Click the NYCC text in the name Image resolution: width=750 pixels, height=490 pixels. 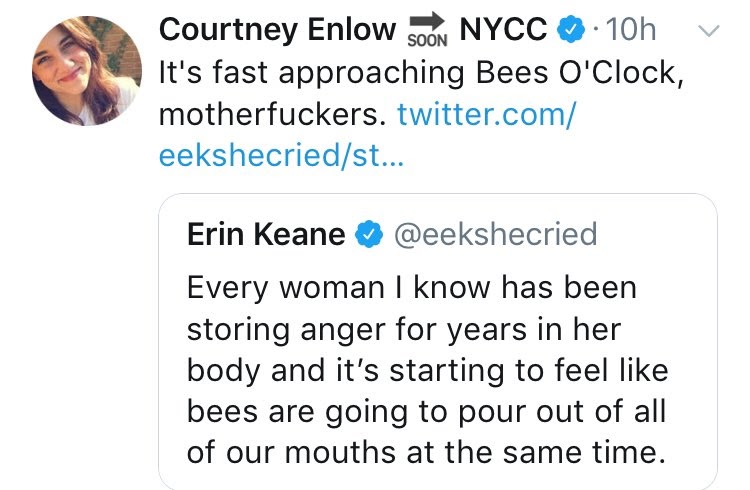click(x=502, y=31)
